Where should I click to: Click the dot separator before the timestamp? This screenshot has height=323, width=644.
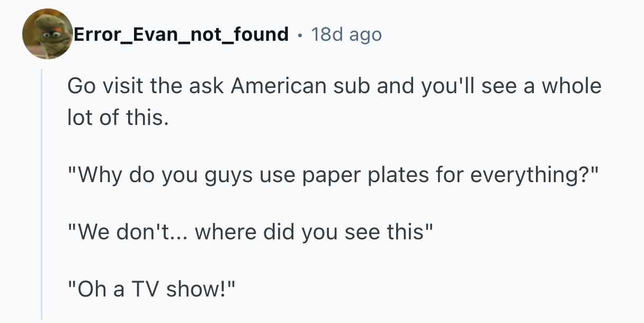tap(301, 35)
